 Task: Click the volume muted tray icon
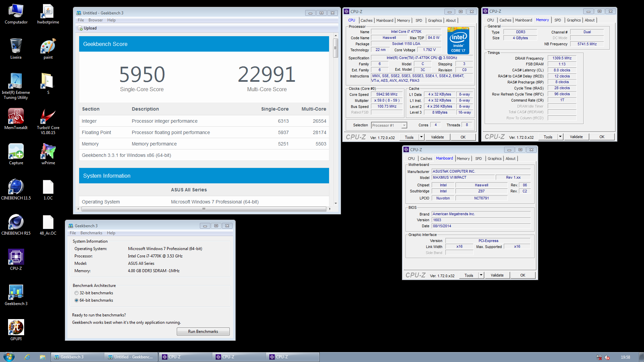point(607,357)
